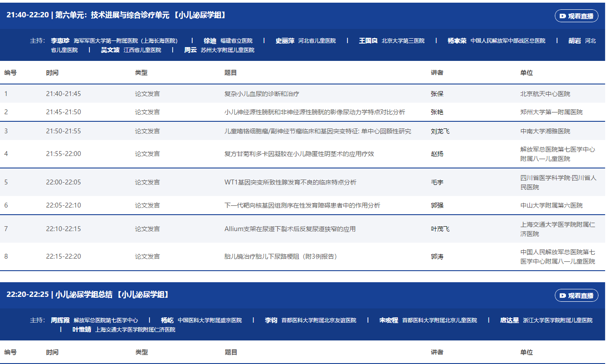Open paper title 复杂小儿血尿的诊断和治疗
The height and width of the screenshot is (364, 606).
tap(262, 94)
